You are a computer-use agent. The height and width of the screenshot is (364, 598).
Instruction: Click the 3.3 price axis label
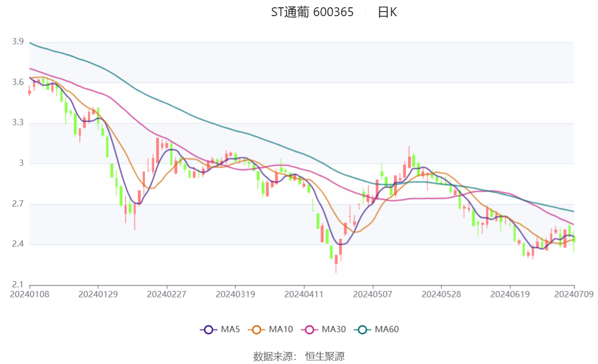(x=18, y=122)
